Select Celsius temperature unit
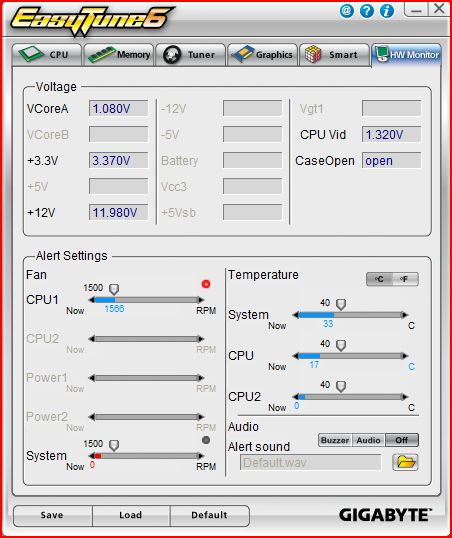This screenshot has width=452, height=538. pyautogui.click(x=379, y=279)
